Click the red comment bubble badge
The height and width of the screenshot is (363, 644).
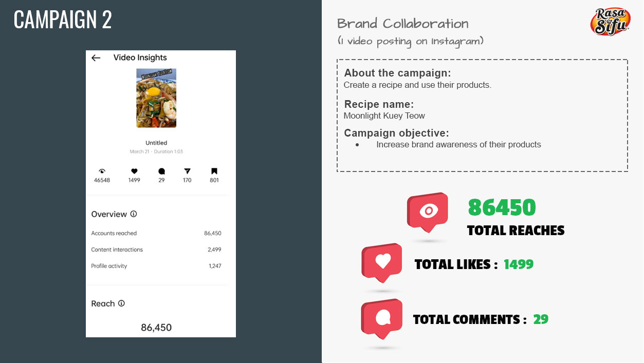click(381, 318)
